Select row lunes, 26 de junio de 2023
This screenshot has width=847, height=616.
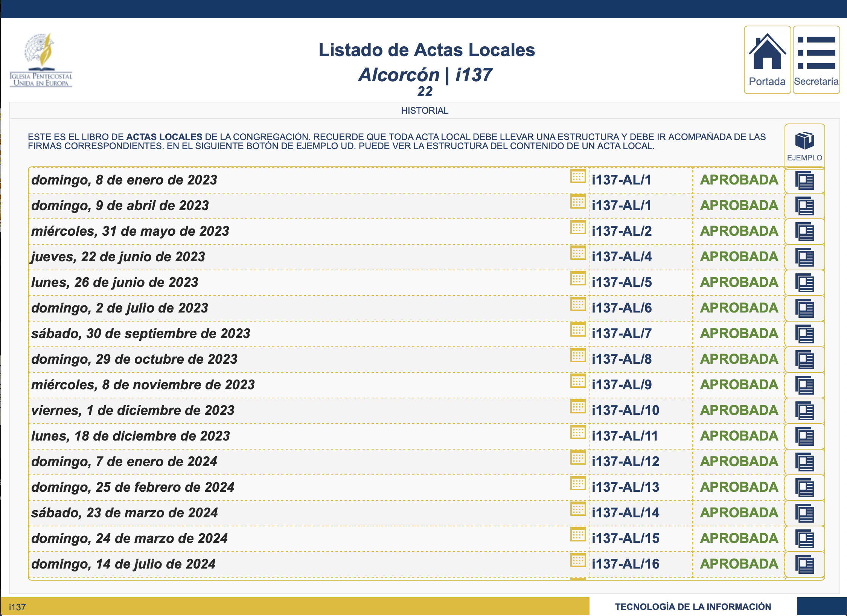tap(115, 282)
